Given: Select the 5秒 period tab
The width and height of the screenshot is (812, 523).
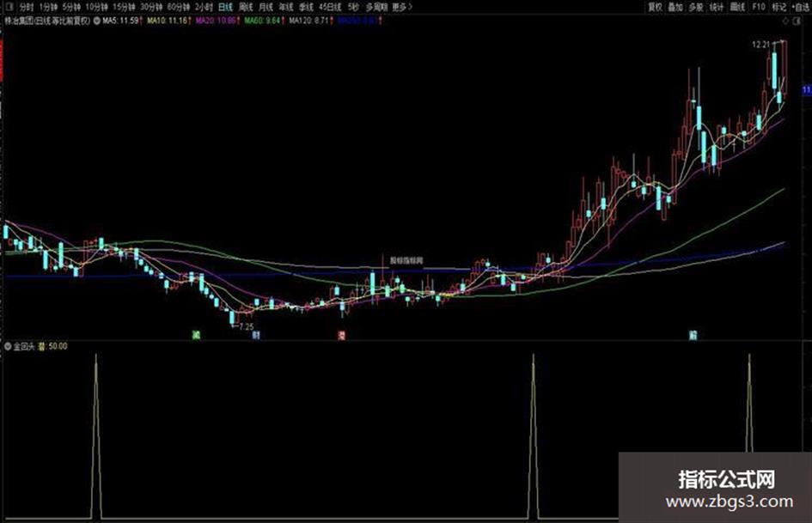Looking at the screenshot, I should point(353,7).
